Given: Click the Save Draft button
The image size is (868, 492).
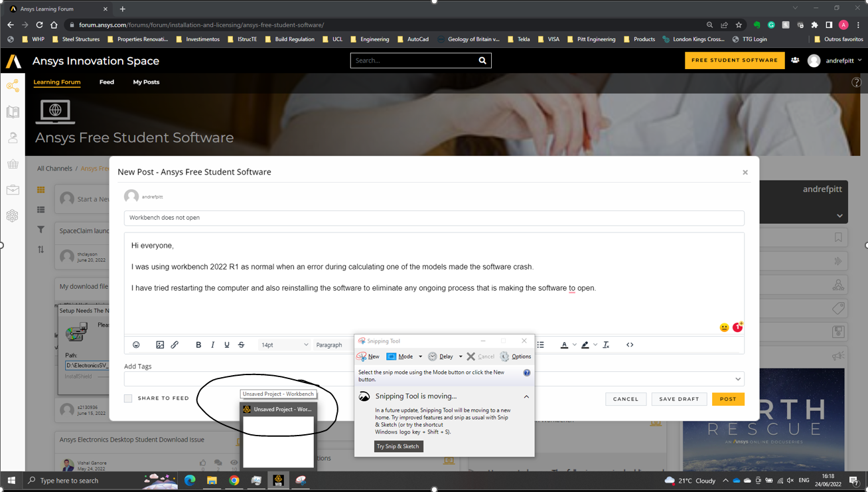Looking at the screenshot, I should [x=679, y=399].
